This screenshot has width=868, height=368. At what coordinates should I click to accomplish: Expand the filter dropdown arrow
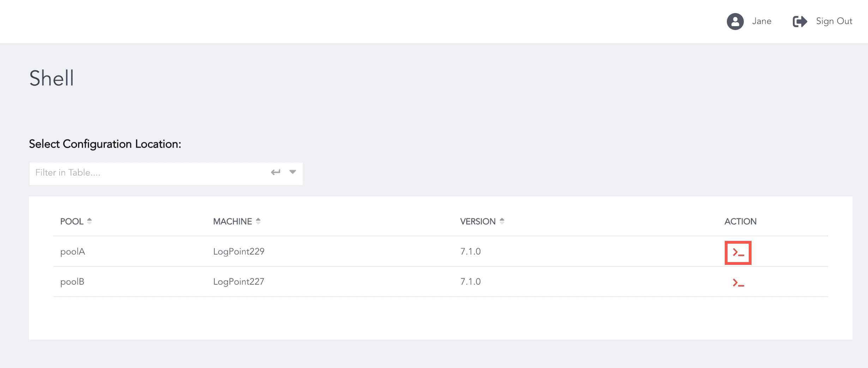(x=293, y=172)
